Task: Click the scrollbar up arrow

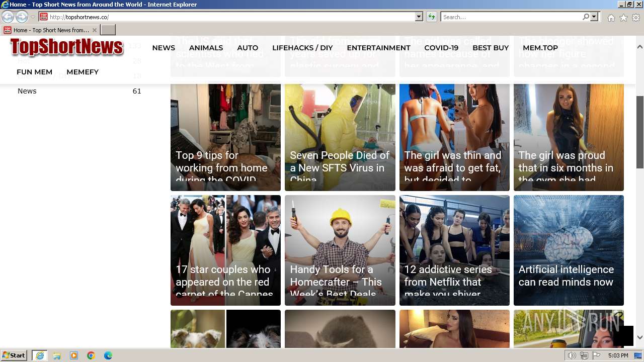Action: tap(640, 47)
